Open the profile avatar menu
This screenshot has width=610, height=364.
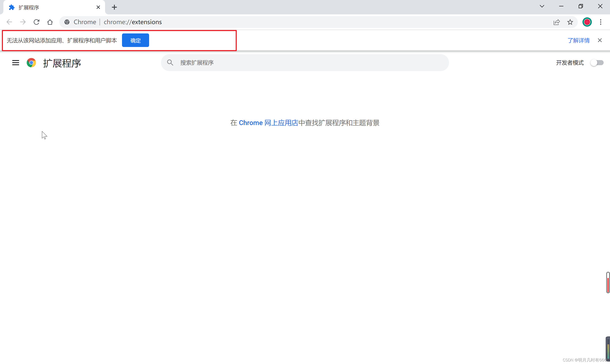[x=587, y=22]
